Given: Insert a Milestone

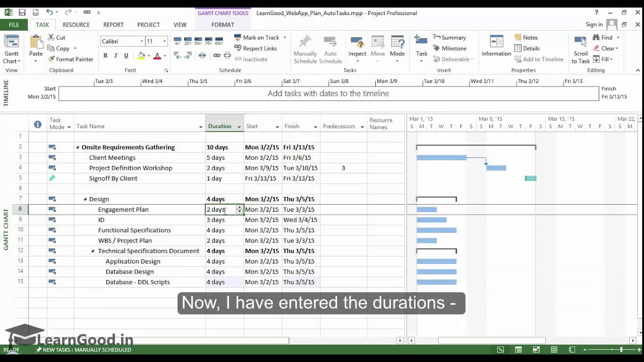Looking at the screenshot, I should point(449,48).
